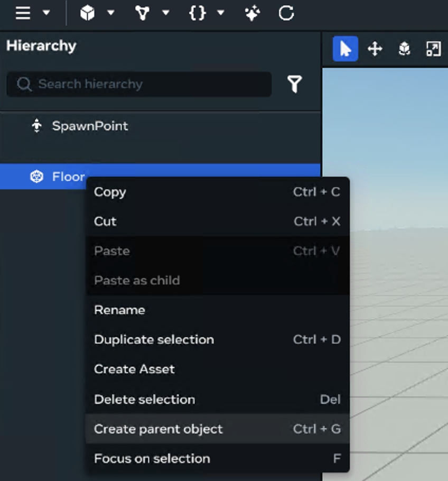This screenshot has width=448, height=481.
Task: Click Delete selection in context menu
Action: tap(144, 399)
